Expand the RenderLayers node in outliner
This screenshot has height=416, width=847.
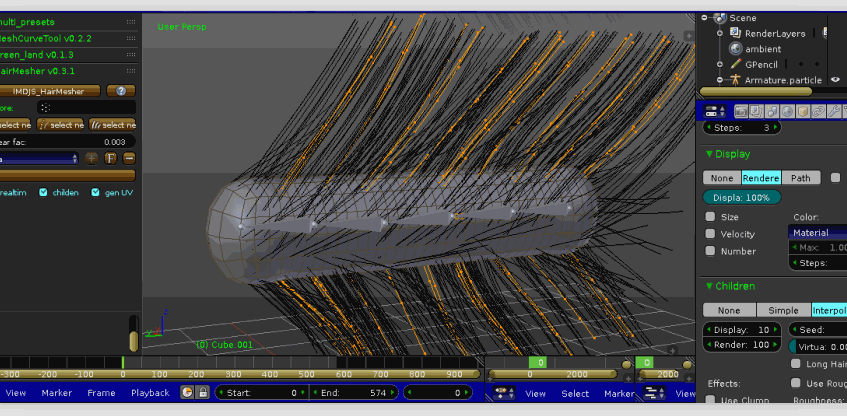pos(720,33)
